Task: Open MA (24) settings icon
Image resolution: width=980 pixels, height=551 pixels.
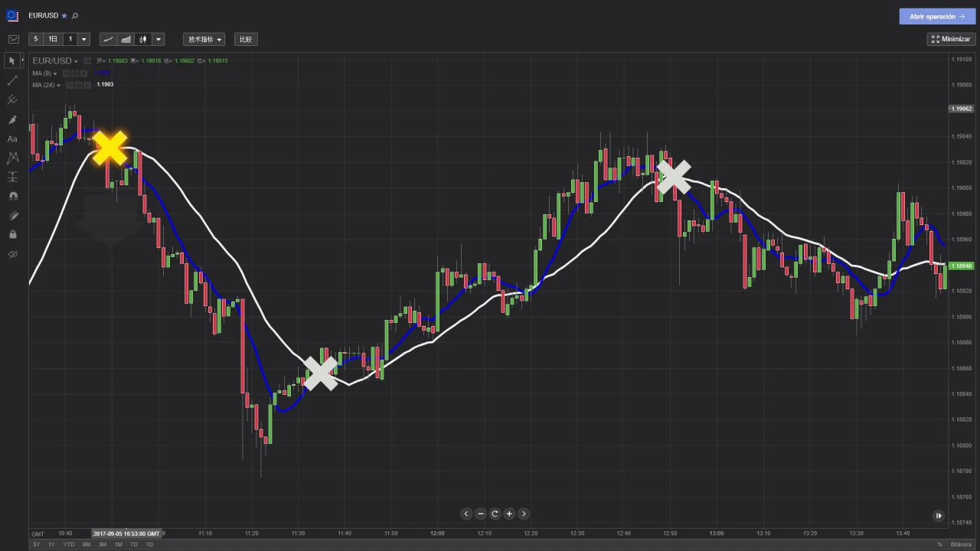Action: pos(78,85)
